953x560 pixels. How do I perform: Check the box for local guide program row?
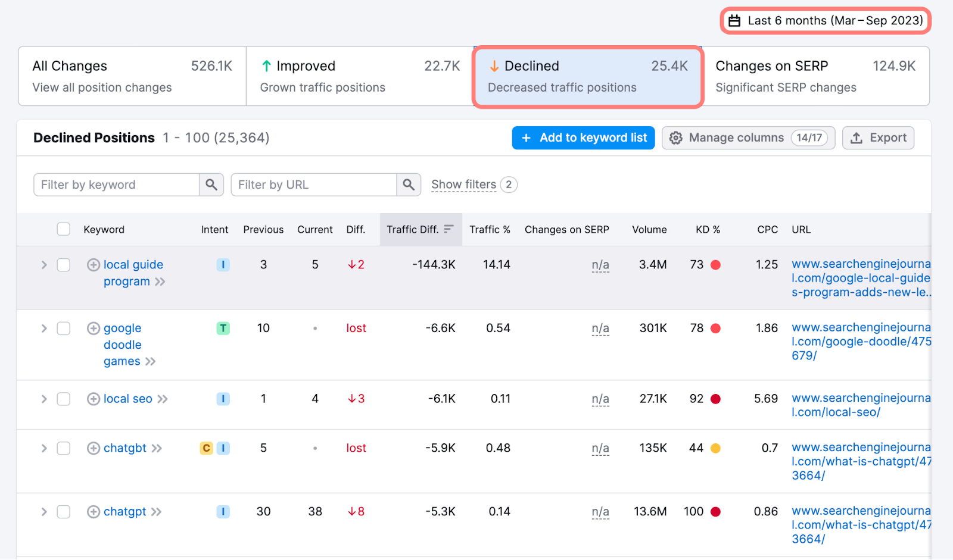(64, 265)
